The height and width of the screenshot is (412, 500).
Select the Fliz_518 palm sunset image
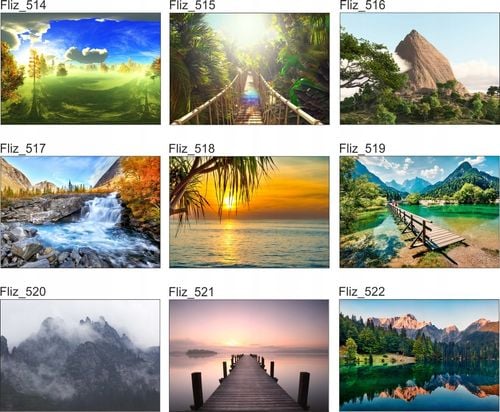(x=249, y=212)
